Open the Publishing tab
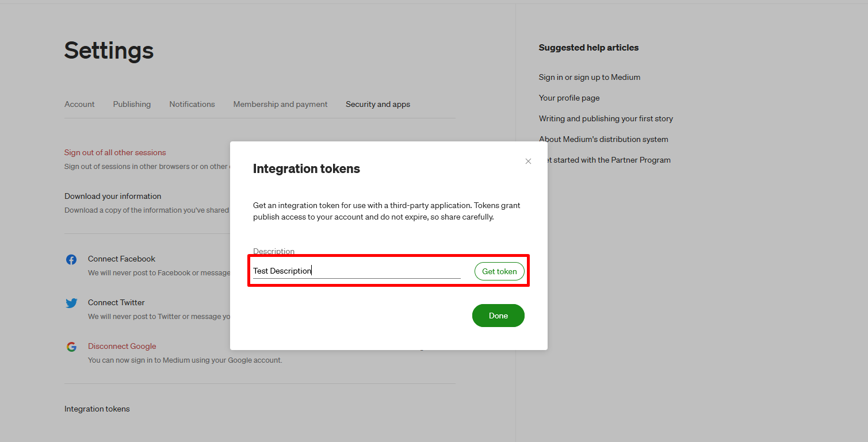The width and height of the screenshot is (868, 442). pyautogui.click(x=132, y=104)
